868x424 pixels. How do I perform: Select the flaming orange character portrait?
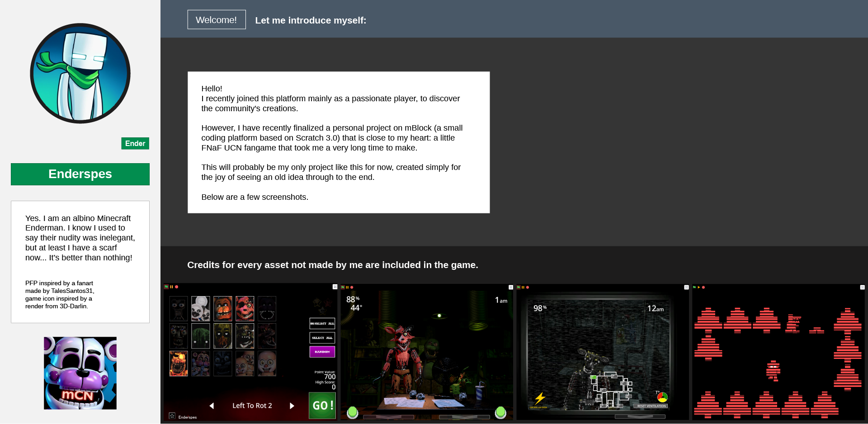(x=179, y=363)
